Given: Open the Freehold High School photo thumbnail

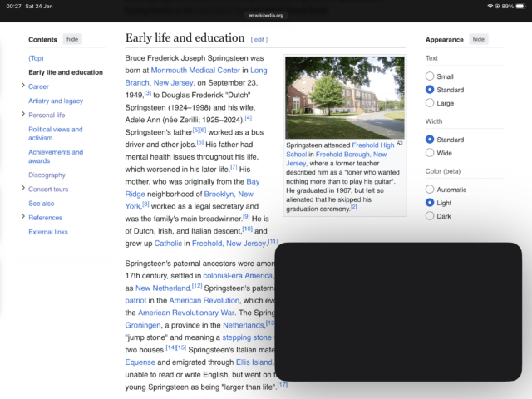Looking at the screenshot, I should pos(344,98).
